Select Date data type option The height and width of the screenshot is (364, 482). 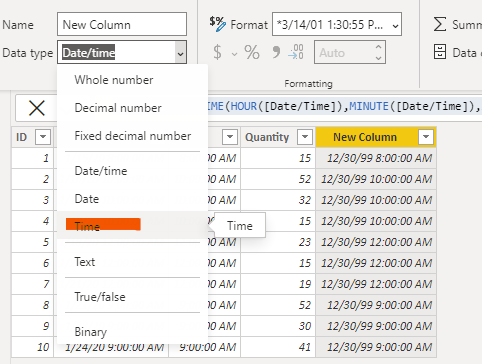click(132, 199)
